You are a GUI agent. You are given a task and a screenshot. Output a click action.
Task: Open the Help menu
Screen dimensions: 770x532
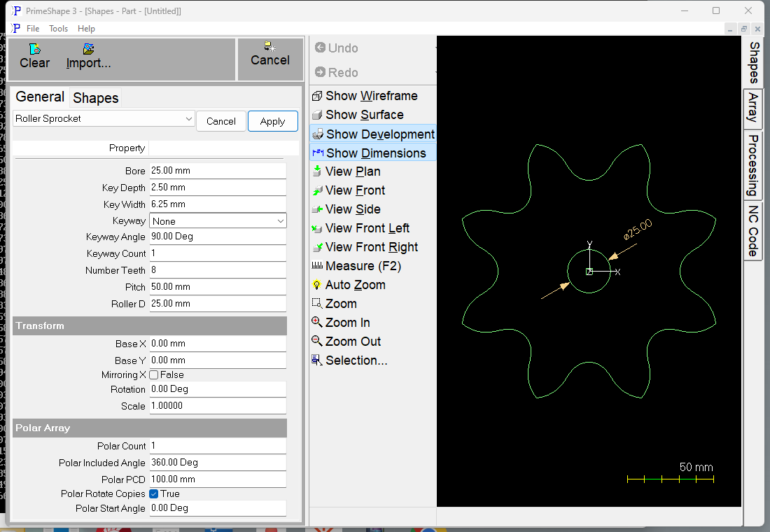[x=86, y=29]
